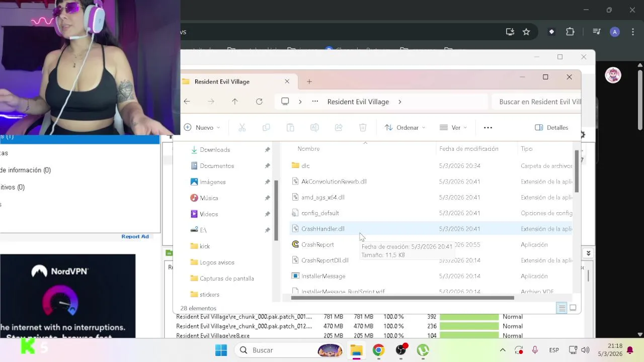The image size is (644, 362).
Task: Open Chrome extensions puzzle icon
Action: (x=570, y=32)
